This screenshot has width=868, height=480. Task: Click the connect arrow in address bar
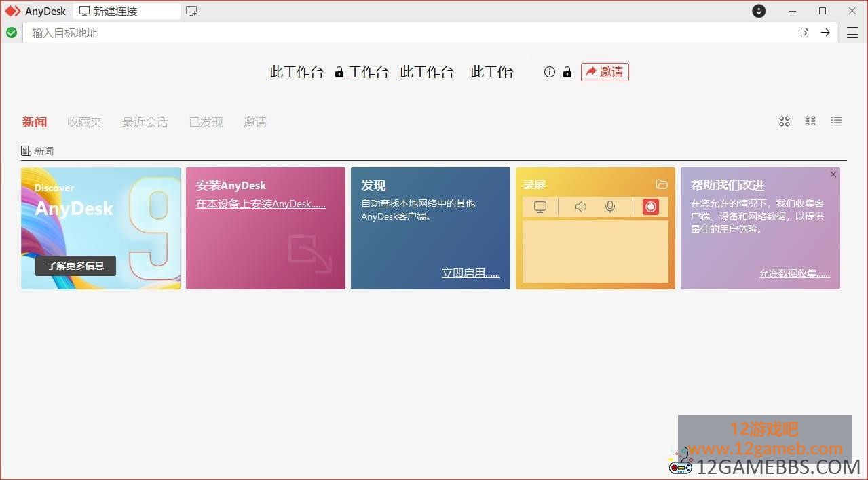825,33
